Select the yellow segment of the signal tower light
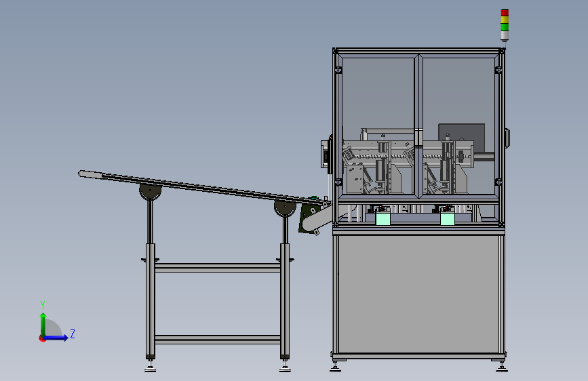588x381 pixels. coord(505,20)
